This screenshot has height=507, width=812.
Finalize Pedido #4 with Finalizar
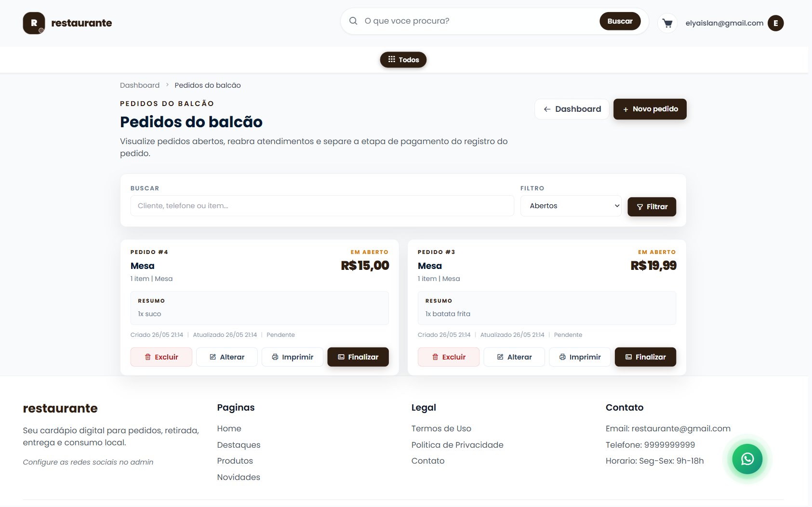[358, 357]
